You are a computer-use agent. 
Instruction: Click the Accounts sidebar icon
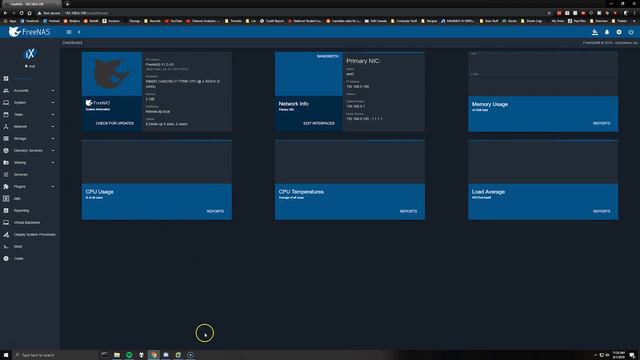click(6, 91)
